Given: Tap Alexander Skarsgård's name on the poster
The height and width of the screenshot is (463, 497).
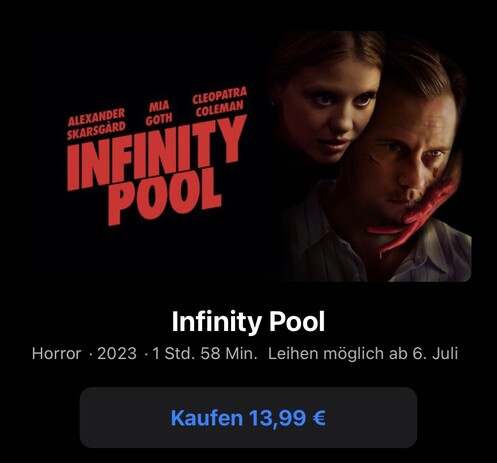Looking at the screenshot, I should pos(96,124).
